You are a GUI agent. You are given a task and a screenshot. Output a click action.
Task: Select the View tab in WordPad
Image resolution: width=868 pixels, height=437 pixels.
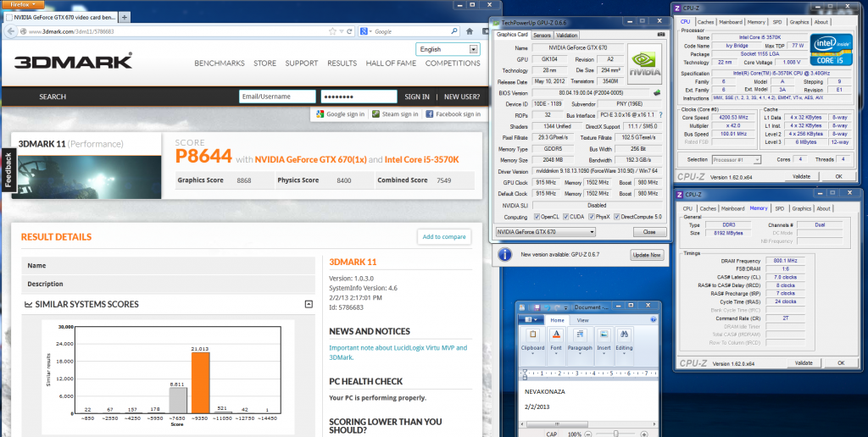click(x=582, y=320)
